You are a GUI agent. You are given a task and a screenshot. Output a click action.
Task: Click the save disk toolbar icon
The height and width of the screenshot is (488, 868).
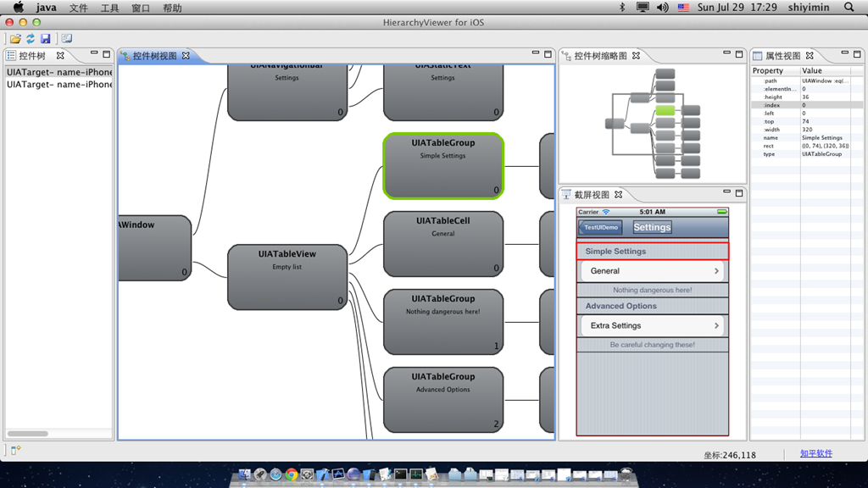pos(45,39)
